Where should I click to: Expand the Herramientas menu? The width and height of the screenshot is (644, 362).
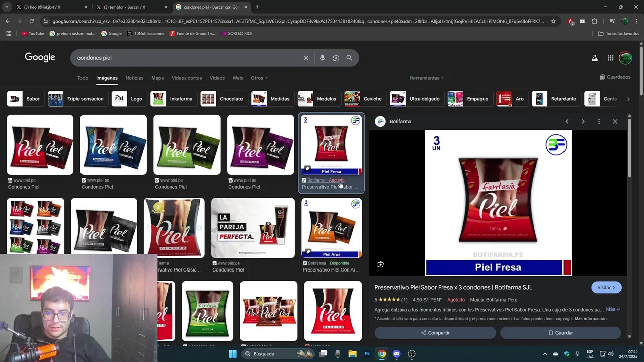pos(427,78)
